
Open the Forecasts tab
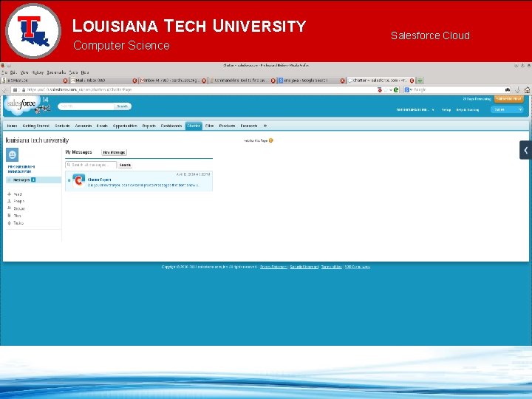pyautogui.click(x=249, y=126)
